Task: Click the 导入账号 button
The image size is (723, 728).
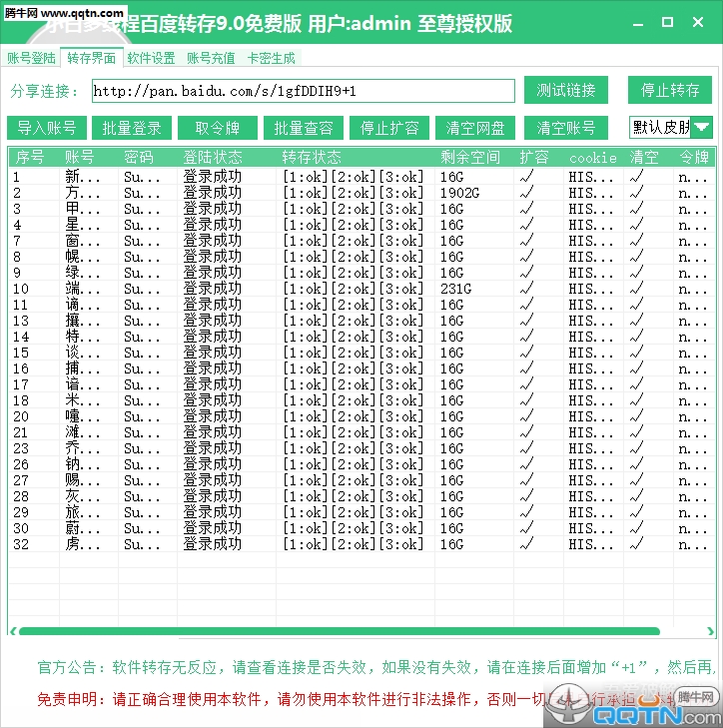Action: [x=46, y=128]
